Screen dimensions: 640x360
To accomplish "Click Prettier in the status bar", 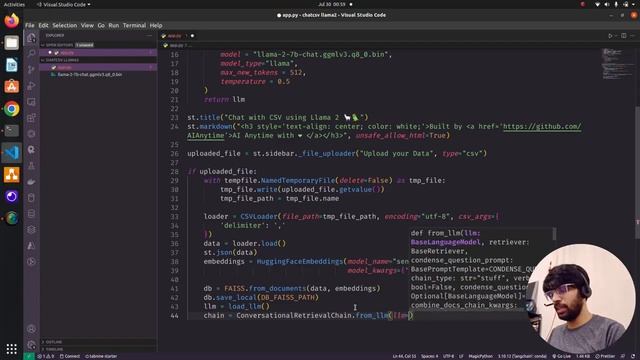I will (606, 356).
